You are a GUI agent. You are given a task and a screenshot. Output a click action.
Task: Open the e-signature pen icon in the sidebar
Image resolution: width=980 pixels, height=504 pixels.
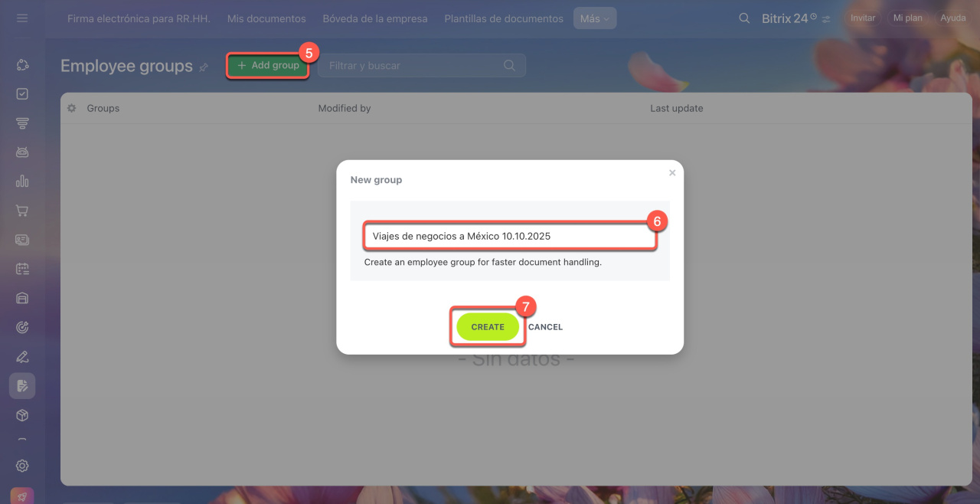point(22,356)
